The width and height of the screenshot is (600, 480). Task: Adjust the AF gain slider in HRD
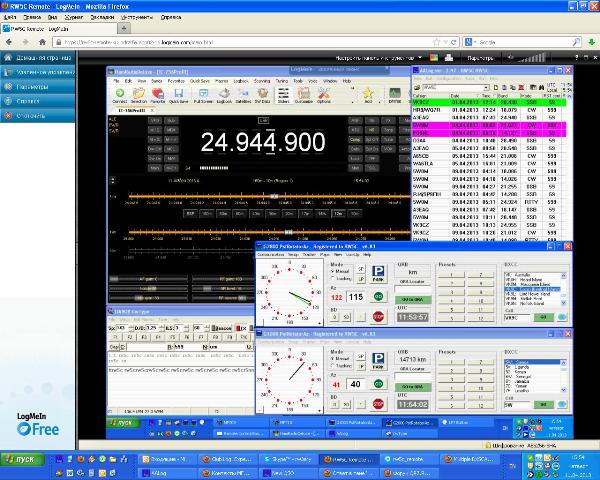click(148, 279)
